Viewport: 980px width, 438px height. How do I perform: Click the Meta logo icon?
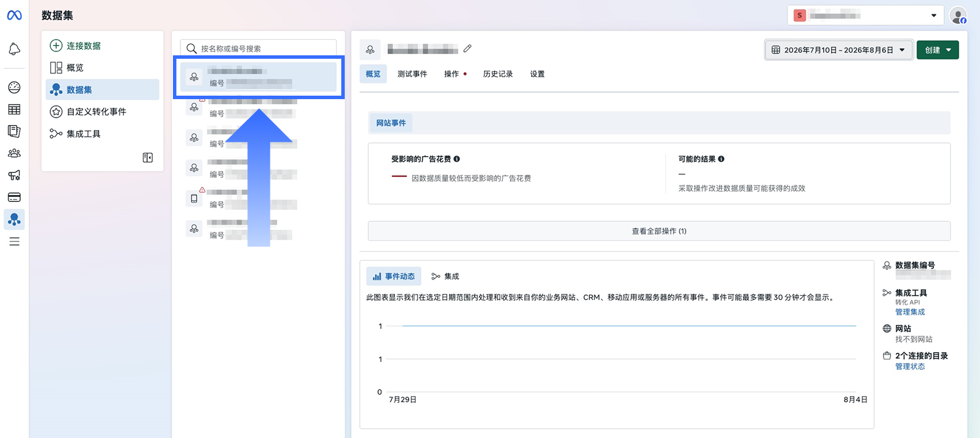pos(14,16)
